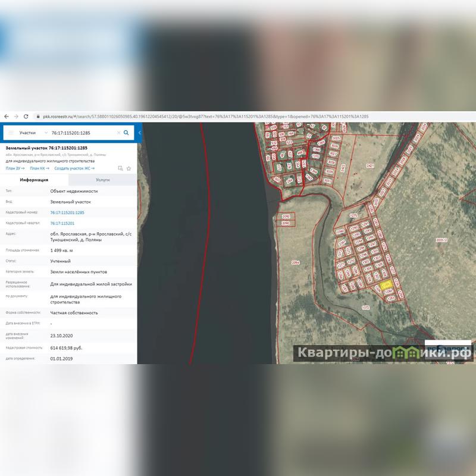Image resolution: width=476 pixels, height=476 pixels.
Task: Click the locate-on-map icon beside the star
Action: pyautogui.click(x=121, y=168)
